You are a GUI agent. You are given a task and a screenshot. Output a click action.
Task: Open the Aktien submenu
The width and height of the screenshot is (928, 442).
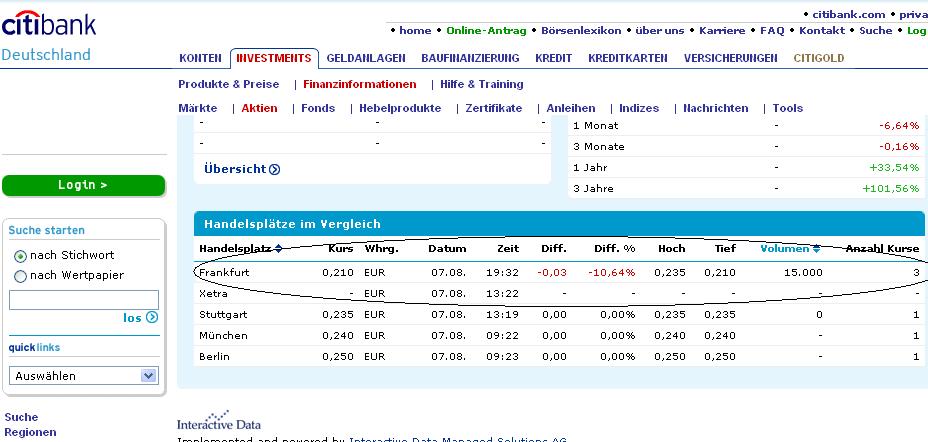259,108
